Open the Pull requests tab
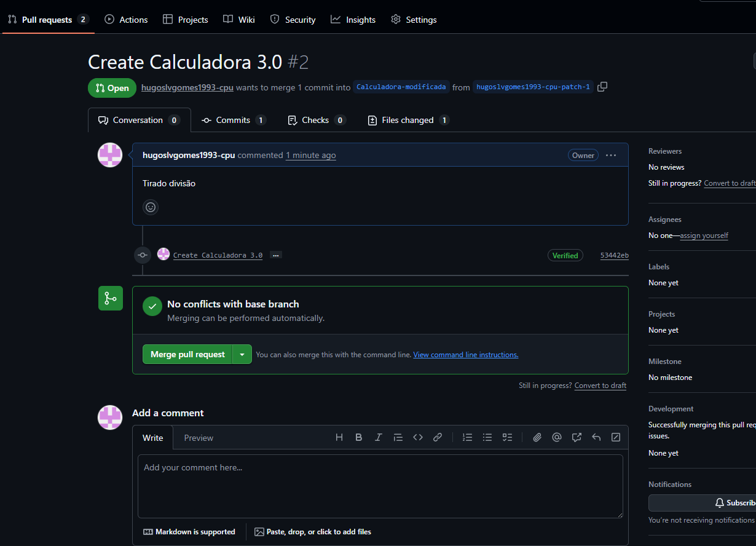 click(x=48, y=20)
